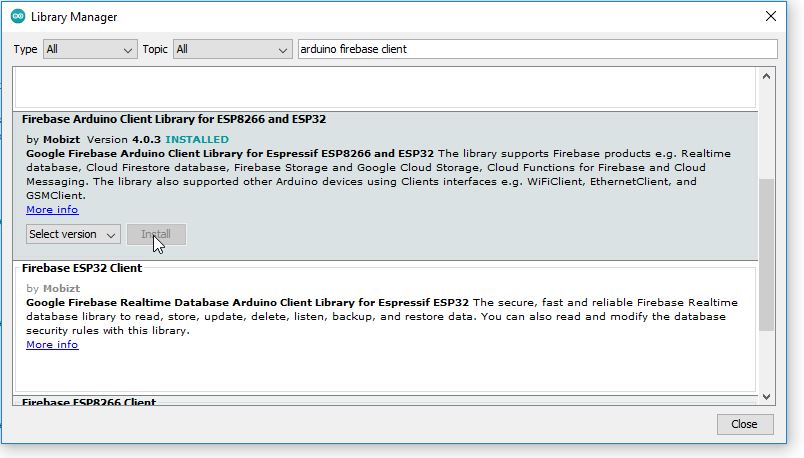Close the Library Manager window with X
The image size is (804, 458).
pos(771,16)
